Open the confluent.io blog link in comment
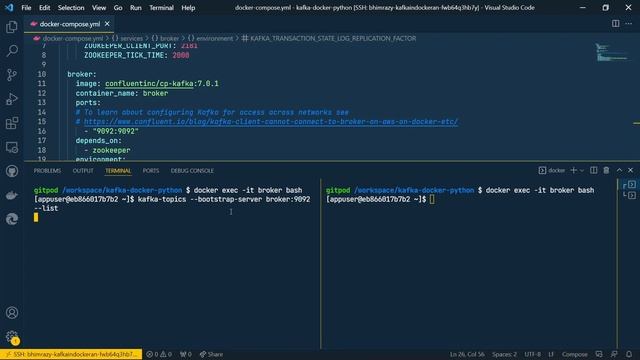This screenshot has height=360, width=640. [271, 122]
